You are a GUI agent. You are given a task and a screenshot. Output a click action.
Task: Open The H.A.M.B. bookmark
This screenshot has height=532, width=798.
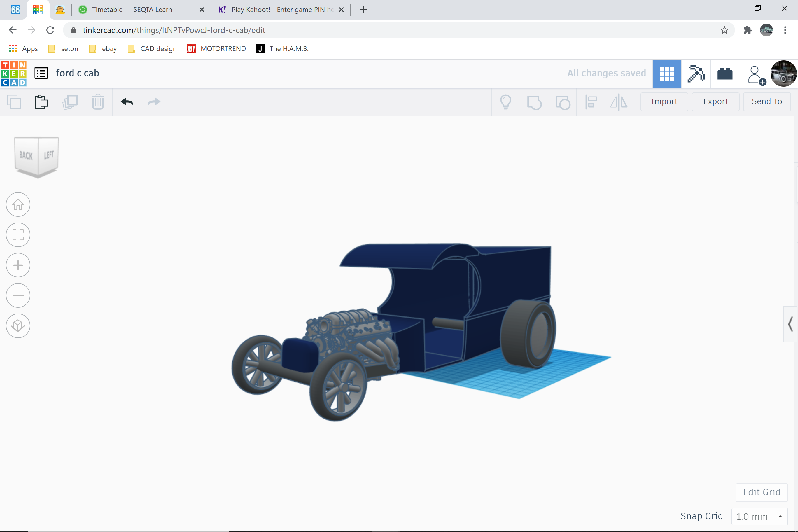tap(282, 48)
